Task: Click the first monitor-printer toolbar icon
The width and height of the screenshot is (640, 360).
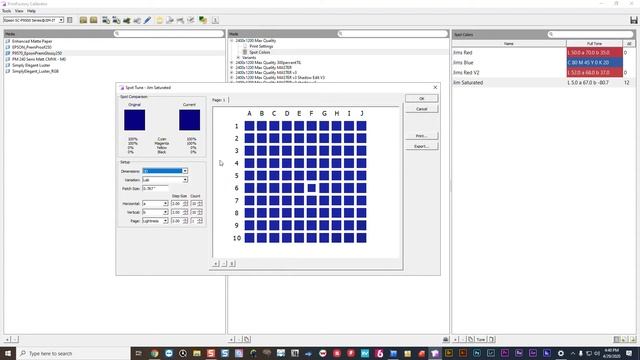Action: tap(106, 20)
